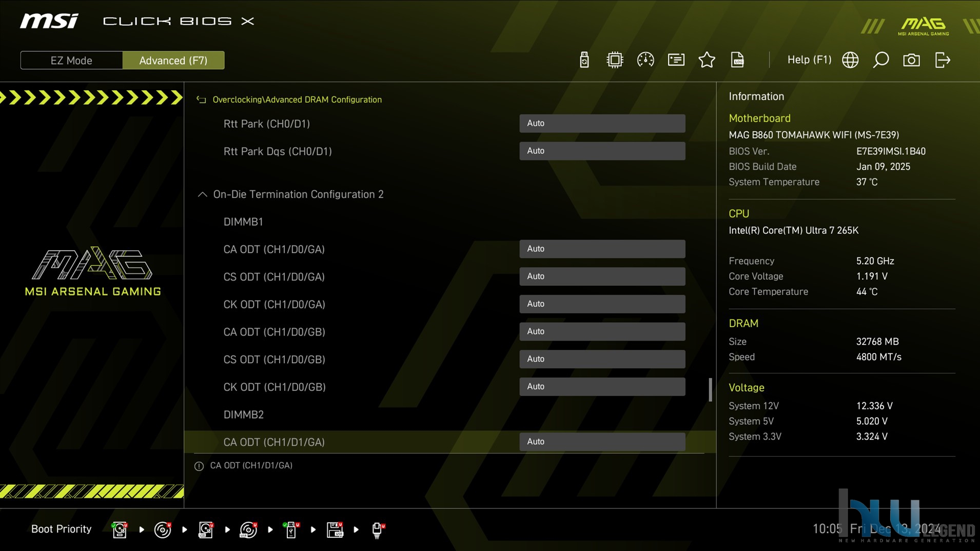Click BIOS version E7E39IMSI.1B40

click(891, 151)
